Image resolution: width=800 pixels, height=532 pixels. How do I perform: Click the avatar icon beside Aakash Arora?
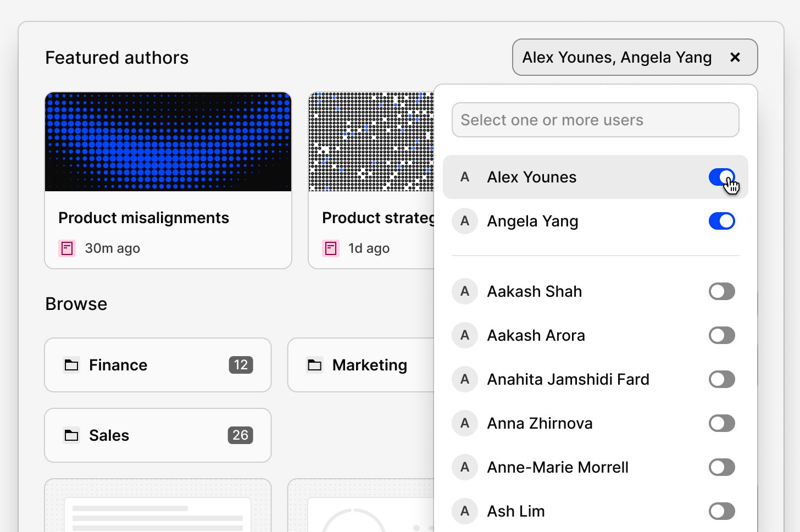pos(465,335)
